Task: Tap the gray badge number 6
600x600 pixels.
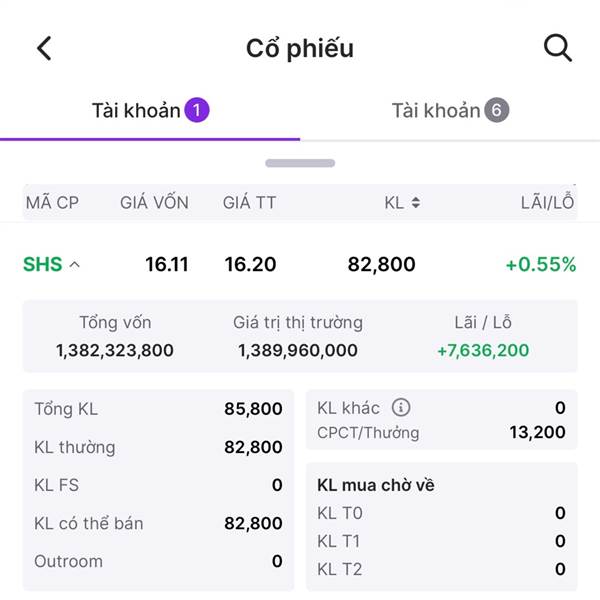Action: click(x=497, y=110)
